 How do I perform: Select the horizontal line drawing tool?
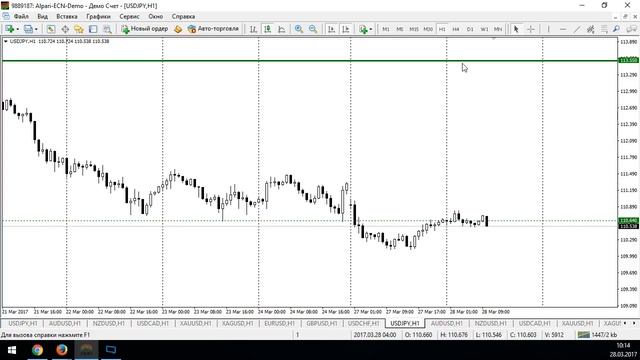563,29
